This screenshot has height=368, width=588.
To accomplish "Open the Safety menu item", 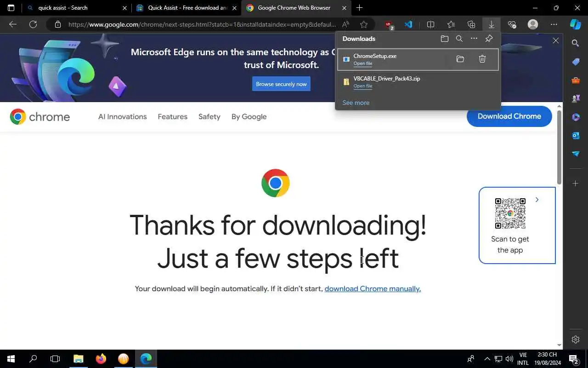I will pos(209,117).
